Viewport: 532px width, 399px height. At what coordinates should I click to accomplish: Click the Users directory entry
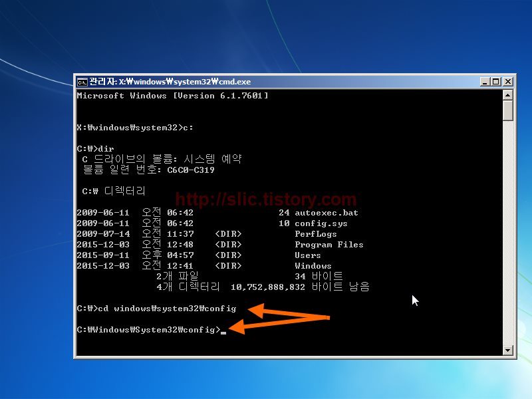[308, 255]
